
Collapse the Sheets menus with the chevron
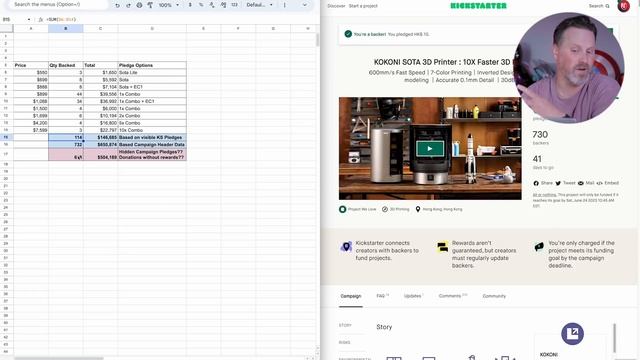pos(304,5)
